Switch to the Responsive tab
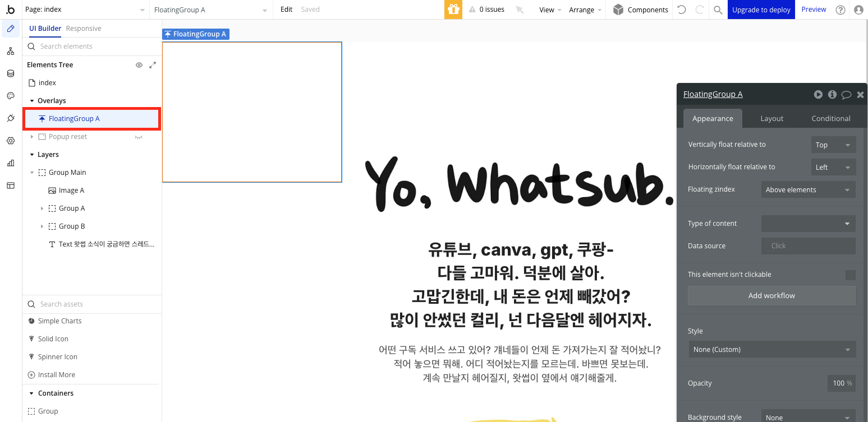The height and width of the screenshot is (422, 868). tap(84, 28)
